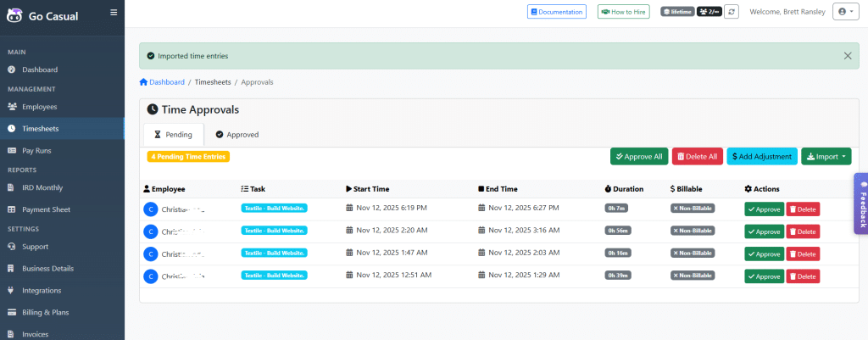Viewport: 868px width, 340px height.
Task: Open the Documentation link
Action: pyautogui.click(x=557, y=12)
